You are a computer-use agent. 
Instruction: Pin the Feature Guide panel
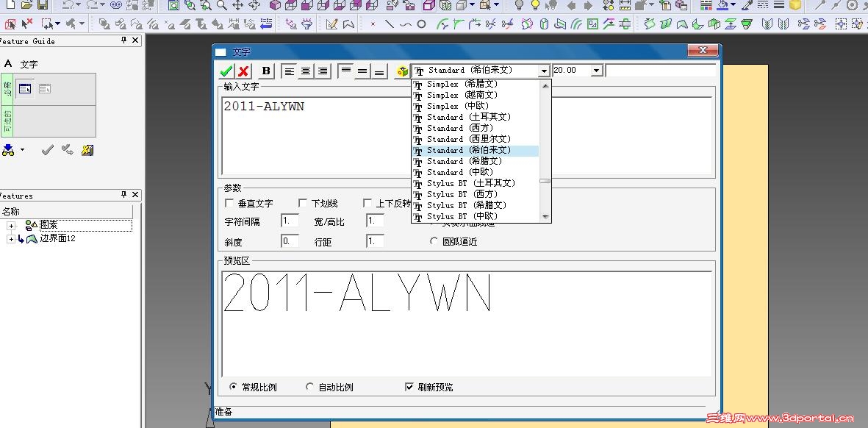click(124, 40)
